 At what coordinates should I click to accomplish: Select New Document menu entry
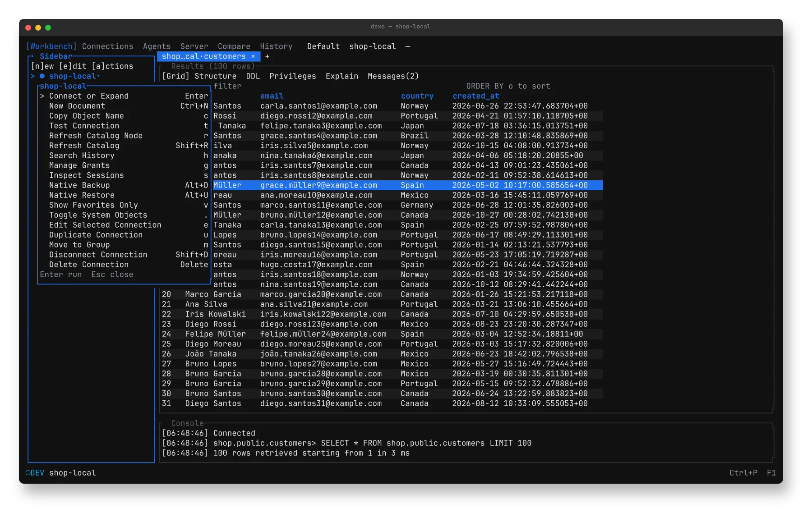tap(124, 106)
